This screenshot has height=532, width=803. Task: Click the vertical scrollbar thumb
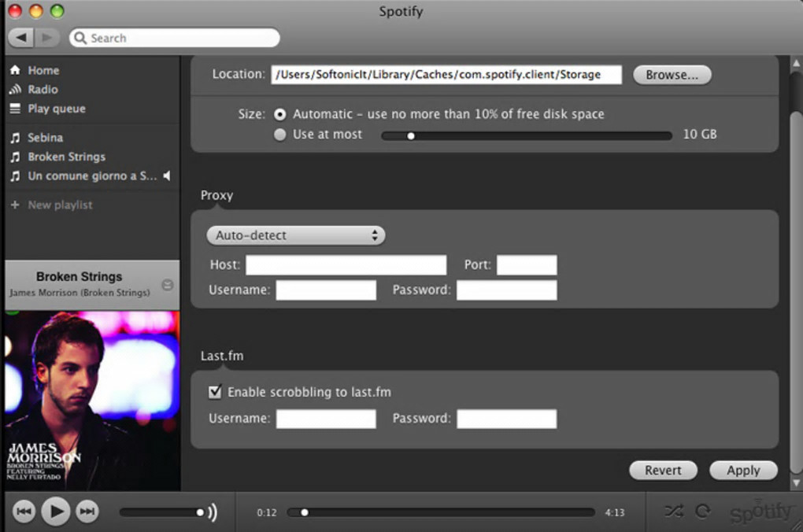pyautogui.click(x=796, y=292)
